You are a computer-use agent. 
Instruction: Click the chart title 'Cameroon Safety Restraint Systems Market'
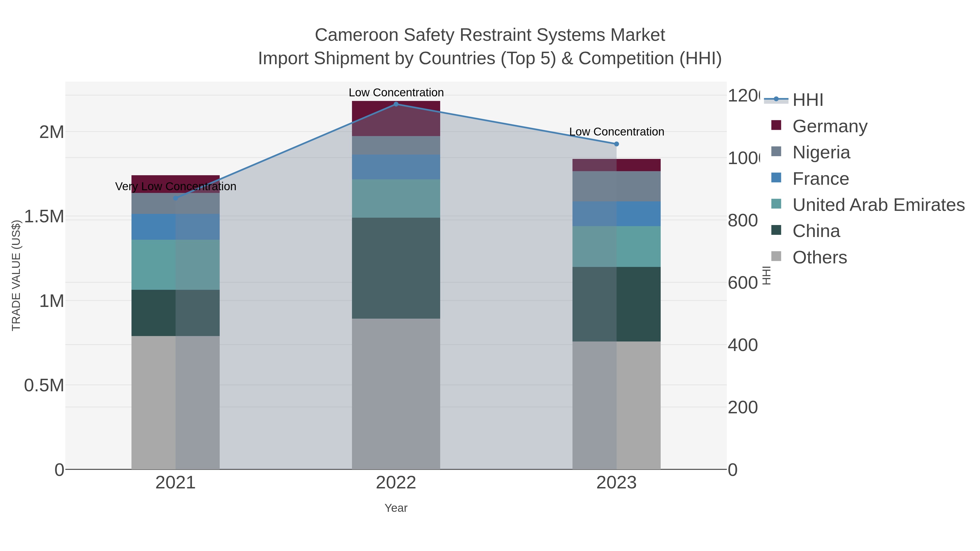tap(490, 35)
